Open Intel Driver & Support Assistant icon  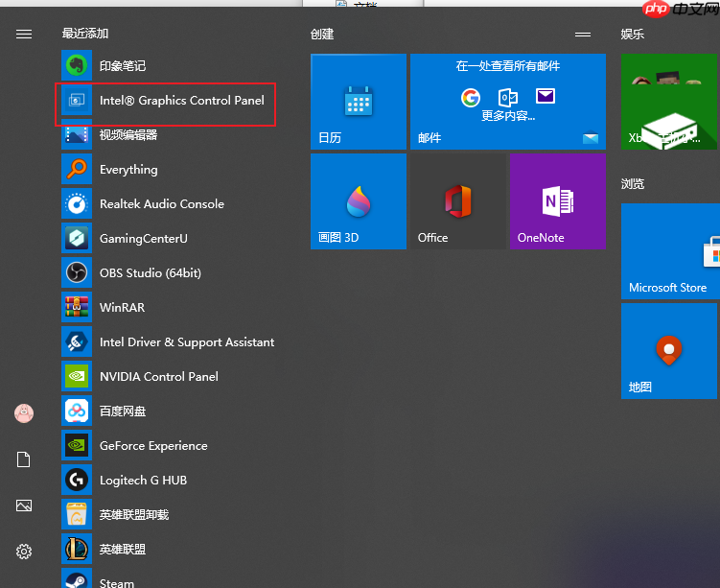click(x=77, y=341)
